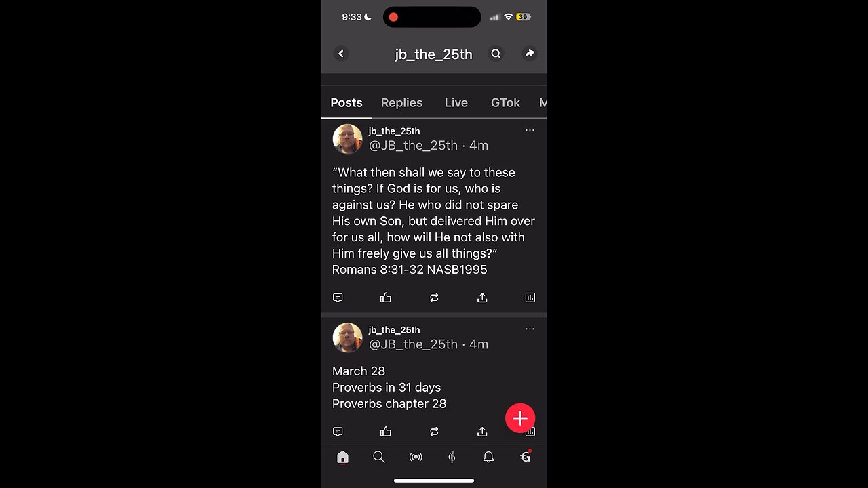Open the live broadcast icon in bottom bar
This screenshot has width=868, height=488.
coord(416,457)
